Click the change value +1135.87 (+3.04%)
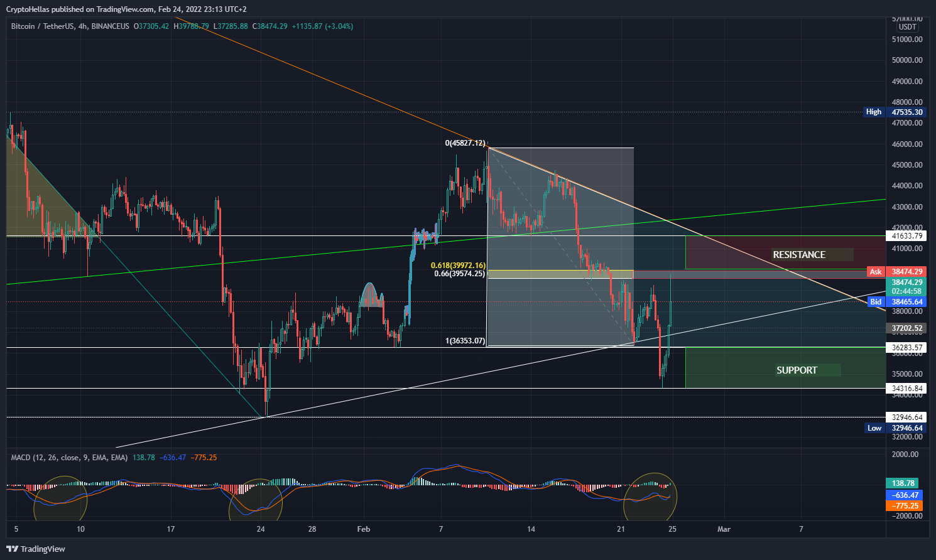Screen dimensions: 936x560 [x=322, y=26]
